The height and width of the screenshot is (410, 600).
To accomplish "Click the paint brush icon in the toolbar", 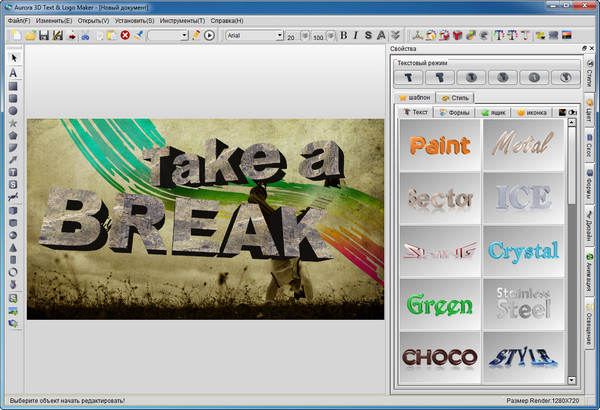I will click(x=139, y=35).
